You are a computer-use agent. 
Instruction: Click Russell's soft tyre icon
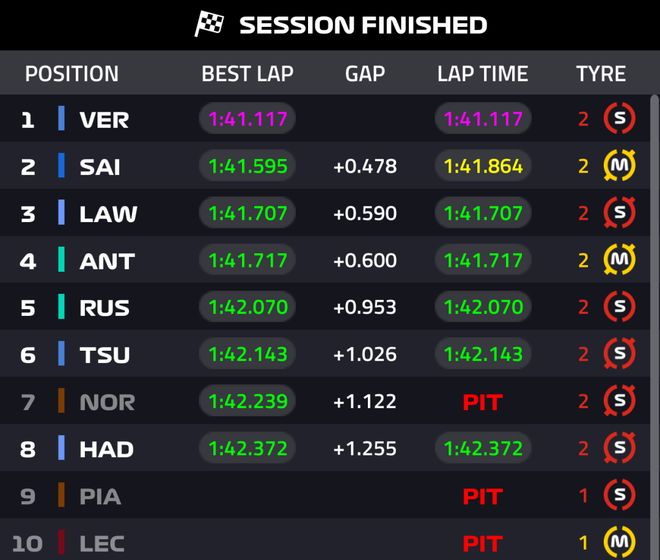pos(619,307)
